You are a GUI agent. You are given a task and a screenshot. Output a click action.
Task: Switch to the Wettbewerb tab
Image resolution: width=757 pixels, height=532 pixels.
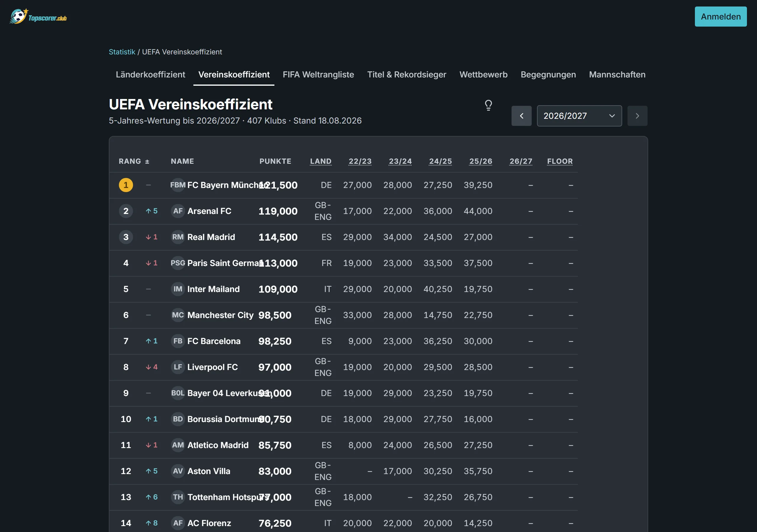tap(483, 74)
